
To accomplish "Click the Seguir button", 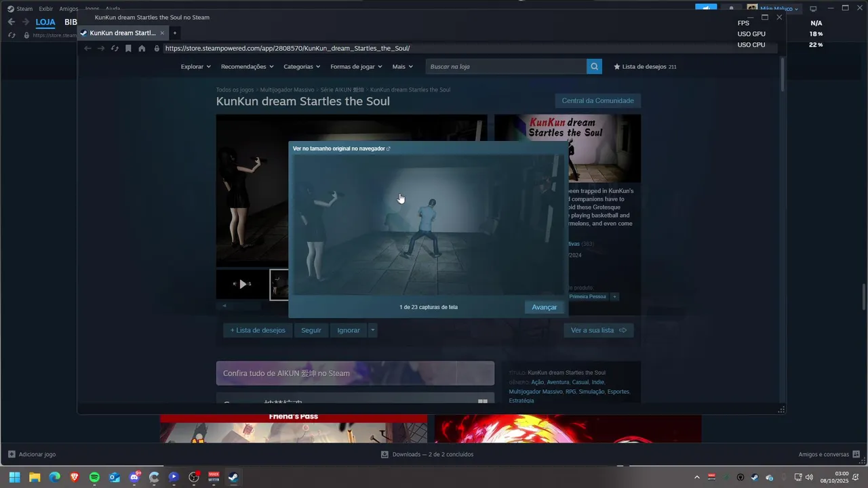I will tap(311, 330).
